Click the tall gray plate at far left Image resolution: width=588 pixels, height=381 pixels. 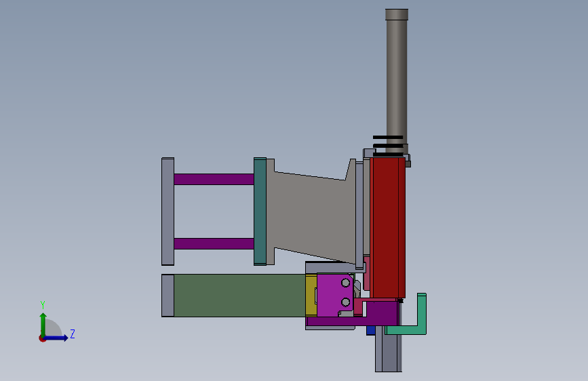pyautogui.click(x=168, y=211)
